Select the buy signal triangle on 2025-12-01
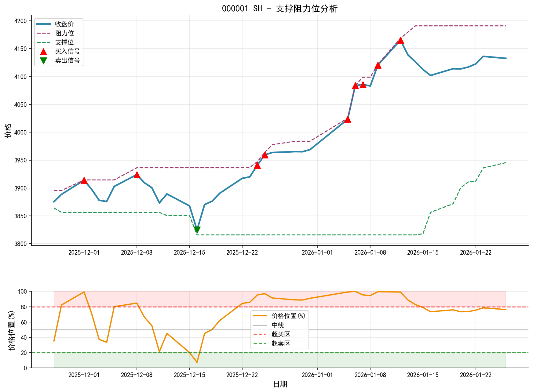The width and height of the screenshot is (533, 392). (84, 180)
